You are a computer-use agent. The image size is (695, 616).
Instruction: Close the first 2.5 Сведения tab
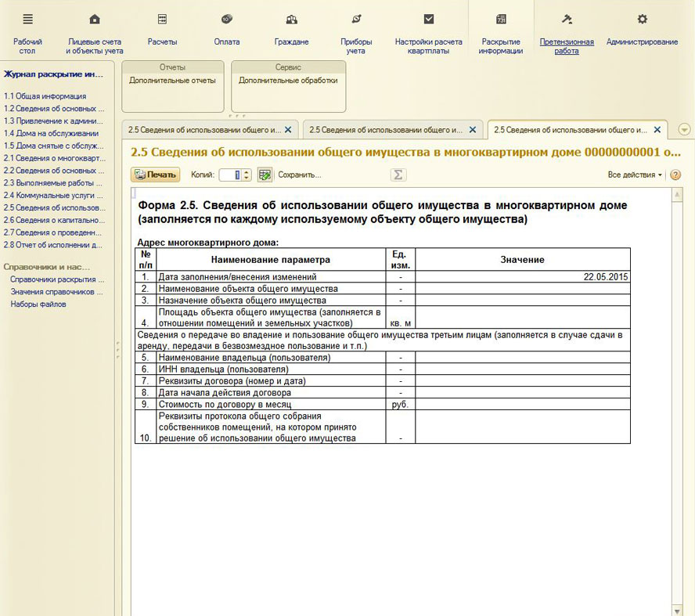[x=288, y=130]
